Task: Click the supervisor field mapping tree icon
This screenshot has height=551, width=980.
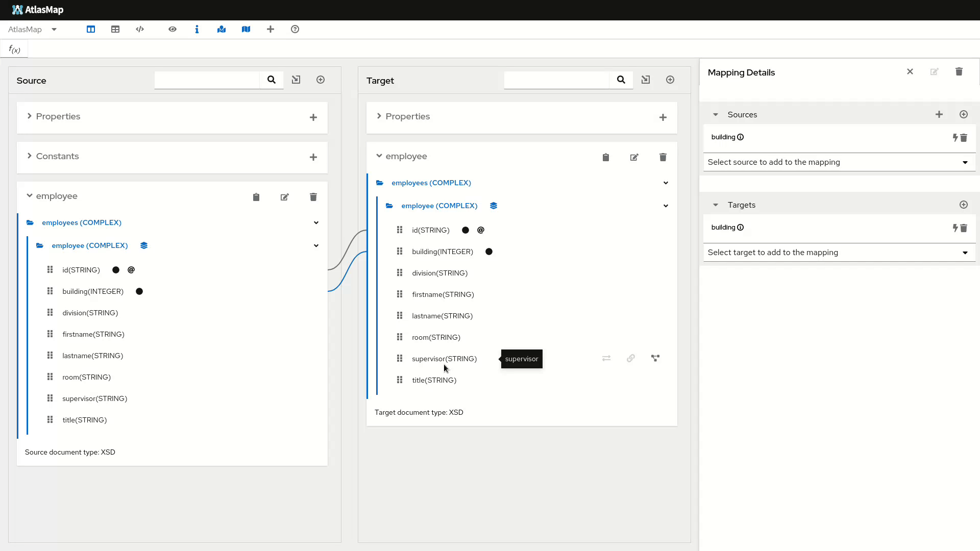Action: coord(655,358)
